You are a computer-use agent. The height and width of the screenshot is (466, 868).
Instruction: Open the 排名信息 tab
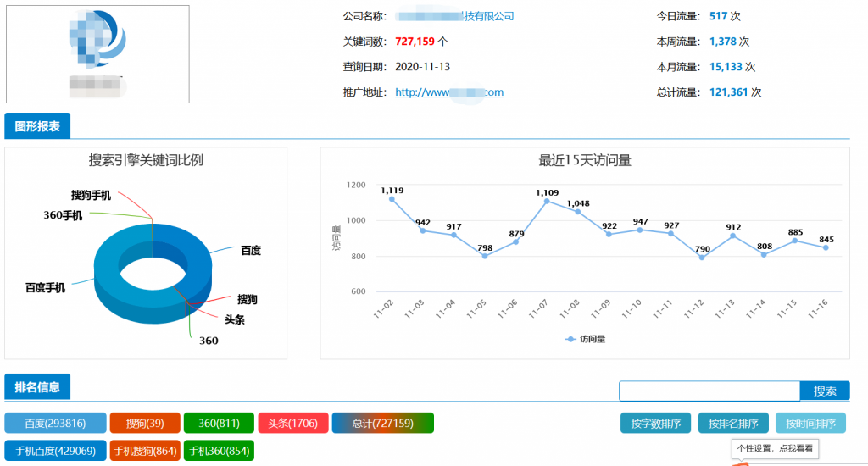point(37,387)
